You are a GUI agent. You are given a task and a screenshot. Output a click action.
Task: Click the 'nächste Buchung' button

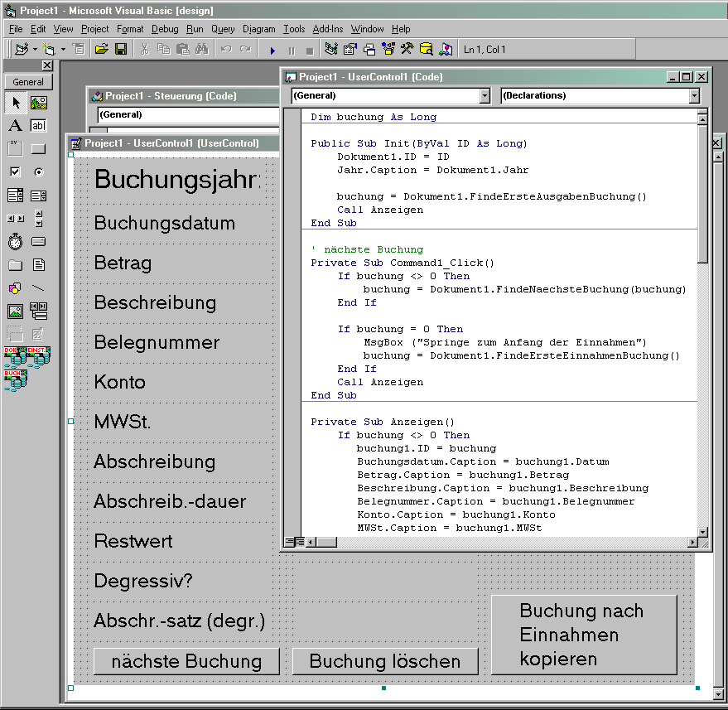(x=186, y=661)
